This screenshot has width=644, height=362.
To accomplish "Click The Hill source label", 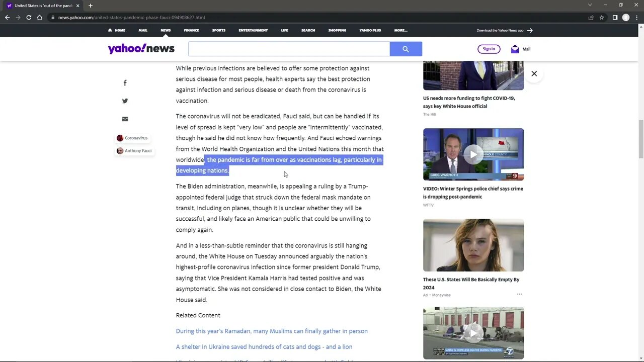I will tap(429, 114).
